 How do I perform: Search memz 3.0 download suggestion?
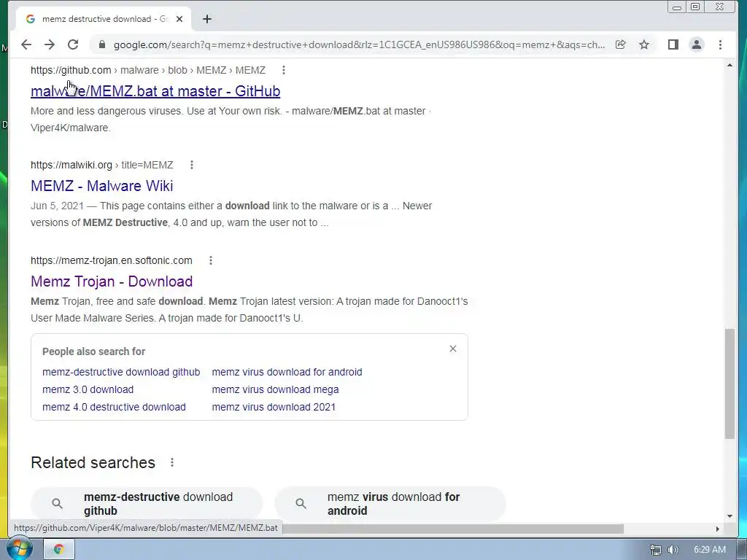coord(88,389)
